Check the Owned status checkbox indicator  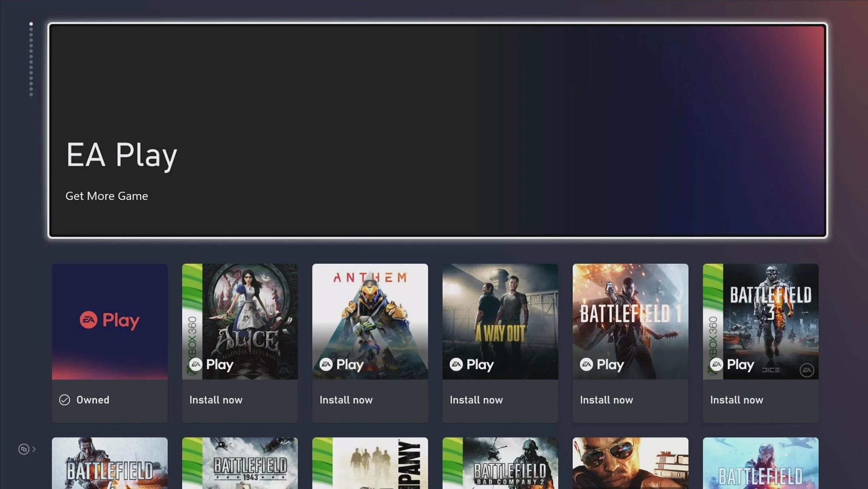point(64,400)
